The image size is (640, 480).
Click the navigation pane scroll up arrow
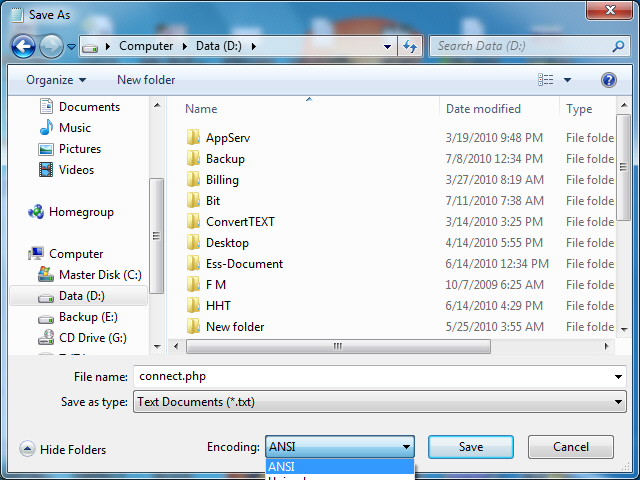(157, 106)
